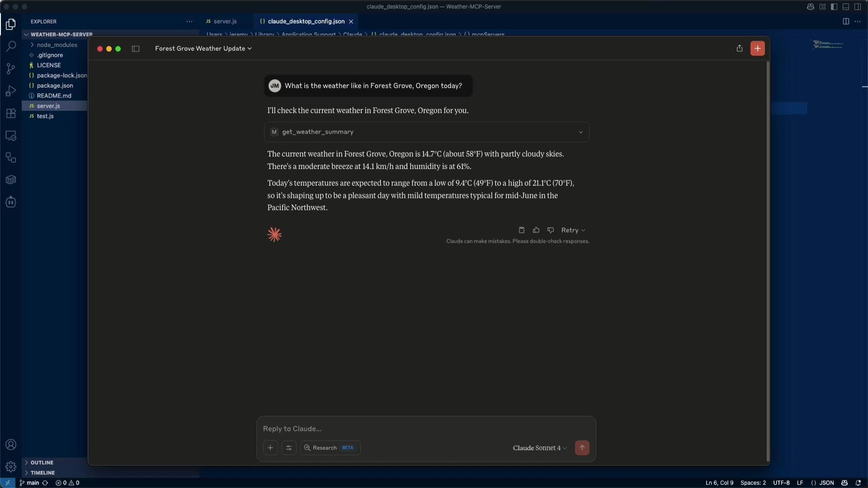Screen dimensions: 868x488
Task: Click the VS Code minimap preview
Action: pos(828,45)
